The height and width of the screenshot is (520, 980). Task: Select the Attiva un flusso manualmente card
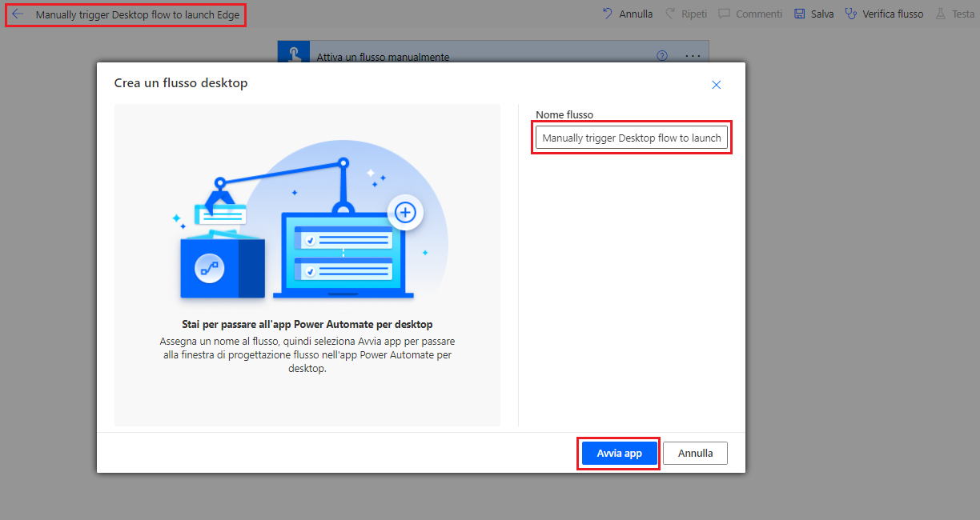[x=493, y=53]
